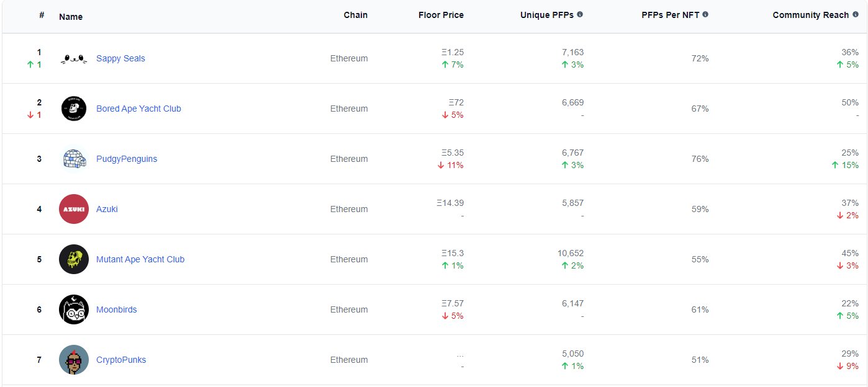Sort by the Chain column header
This screenshot has width=868, height=387.
pyautogui.click(x=356, y=15)
